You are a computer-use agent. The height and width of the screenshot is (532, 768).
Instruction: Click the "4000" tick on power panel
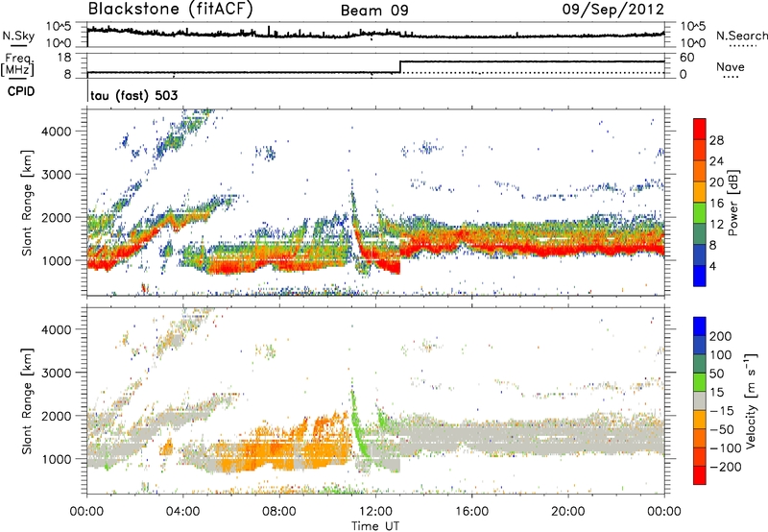point(56,132)
